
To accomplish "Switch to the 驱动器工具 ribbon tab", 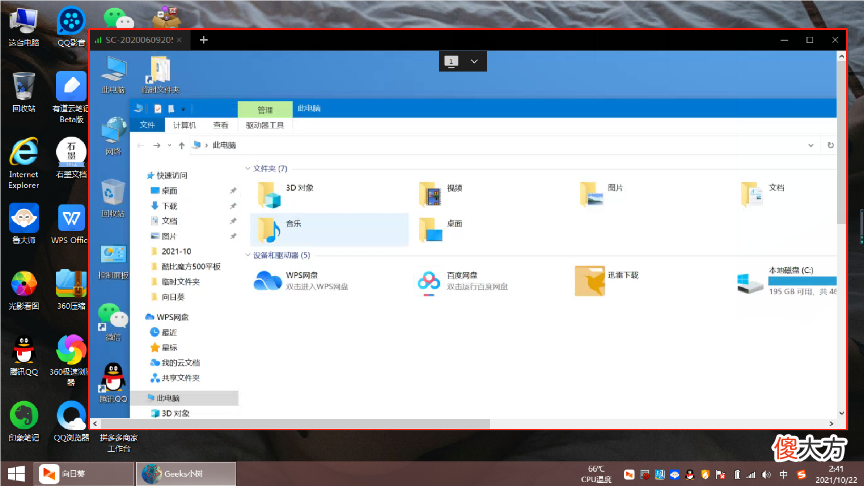I will [264, 125].
